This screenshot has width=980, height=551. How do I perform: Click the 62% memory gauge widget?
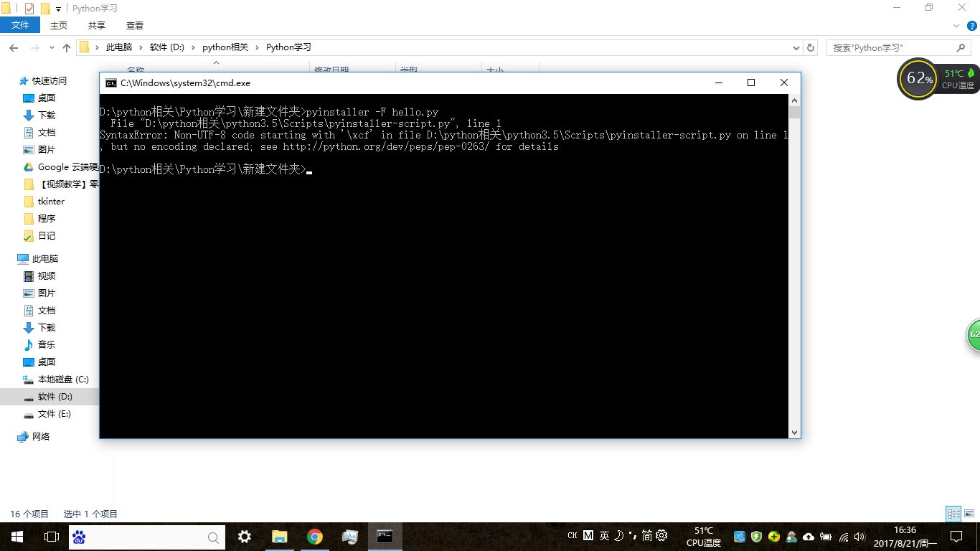[918, 78]
